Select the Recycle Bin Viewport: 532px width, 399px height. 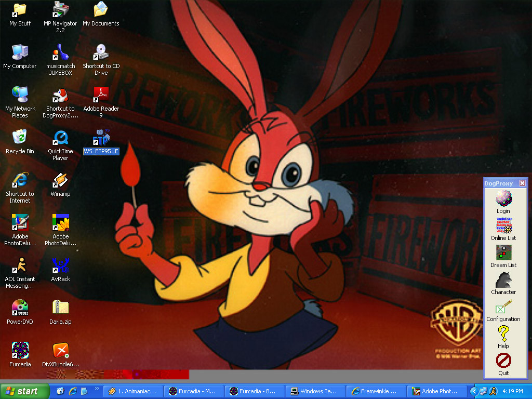20,142
